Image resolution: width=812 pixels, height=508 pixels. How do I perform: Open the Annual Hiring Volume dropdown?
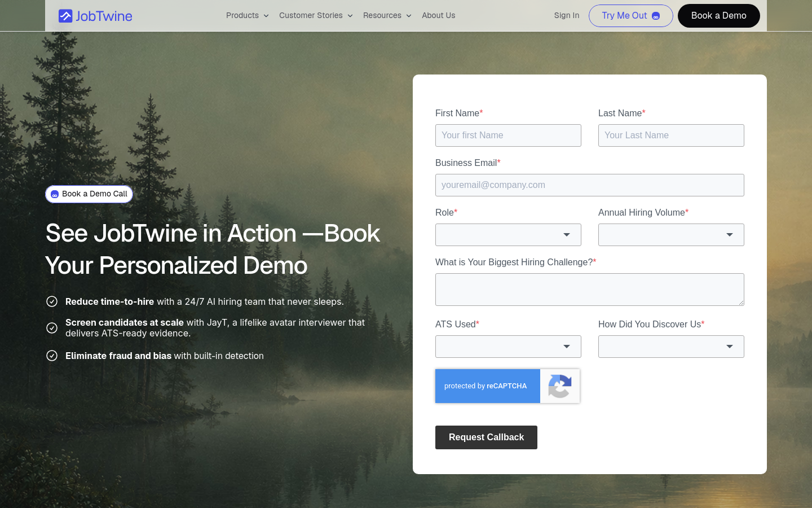tap(671, 235)
